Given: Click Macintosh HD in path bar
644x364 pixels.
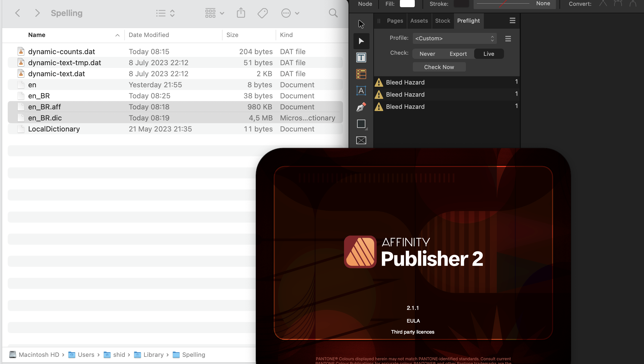Looking at the screenshot, I should click(34, 355).
